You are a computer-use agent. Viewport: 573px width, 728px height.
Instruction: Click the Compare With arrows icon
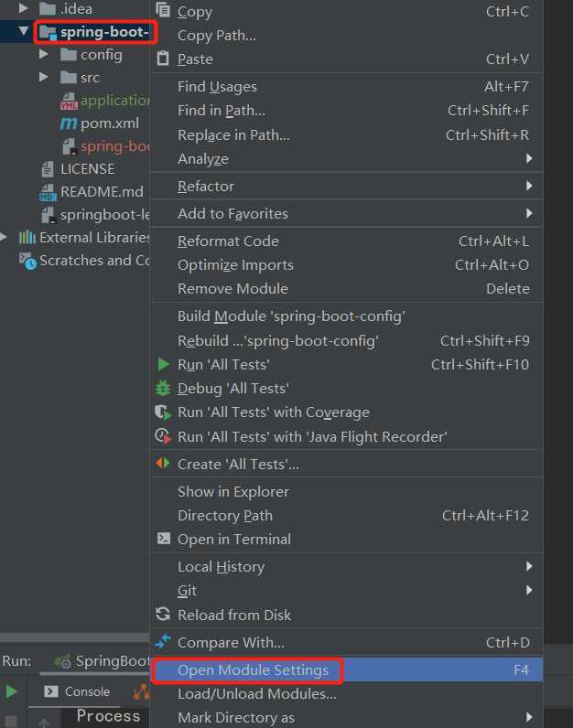tap(163, 642)
